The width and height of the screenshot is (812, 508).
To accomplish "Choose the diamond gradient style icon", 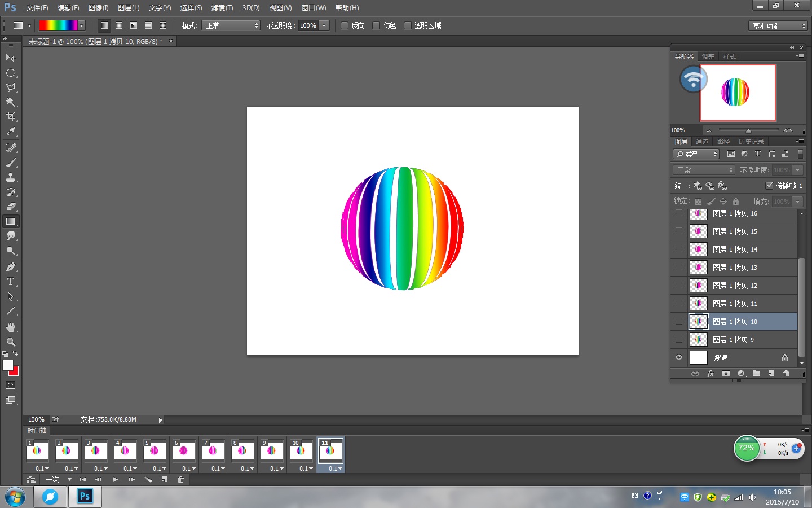I will coord(163,25).
